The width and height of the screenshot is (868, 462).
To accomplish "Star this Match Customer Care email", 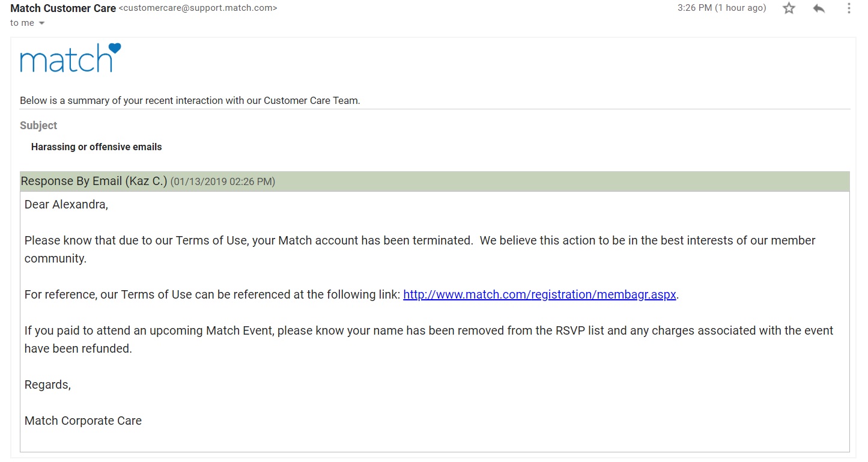I will pos(789,8).
